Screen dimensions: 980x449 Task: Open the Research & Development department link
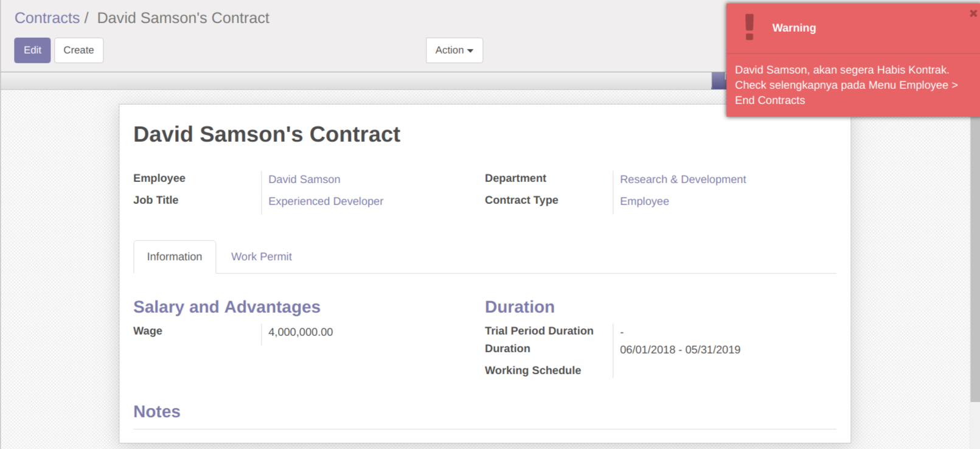coord(683,179)
